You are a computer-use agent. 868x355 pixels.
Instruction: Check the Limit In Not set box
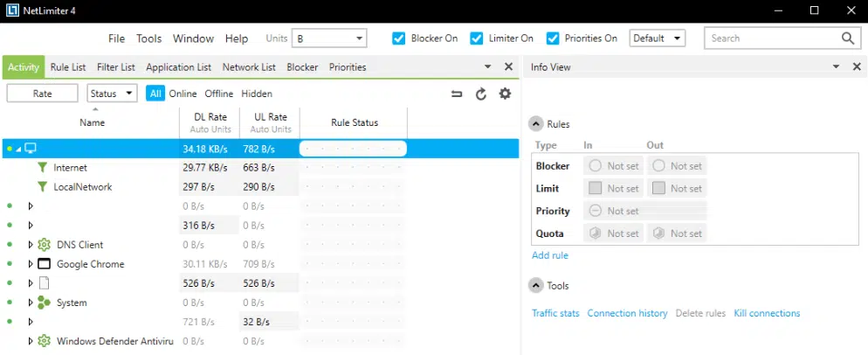pyautogui.click(x=595, y=188)
